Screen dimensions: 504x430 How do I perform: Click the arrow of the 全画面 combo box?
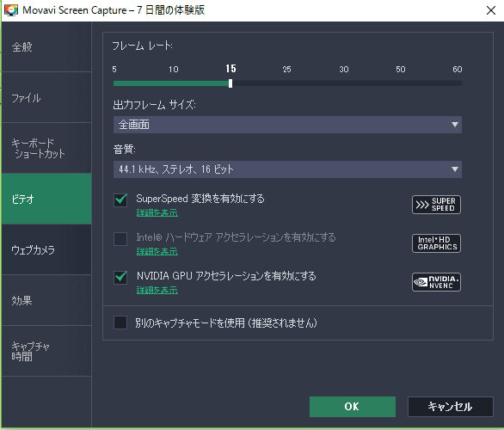[x=454, y=125]
